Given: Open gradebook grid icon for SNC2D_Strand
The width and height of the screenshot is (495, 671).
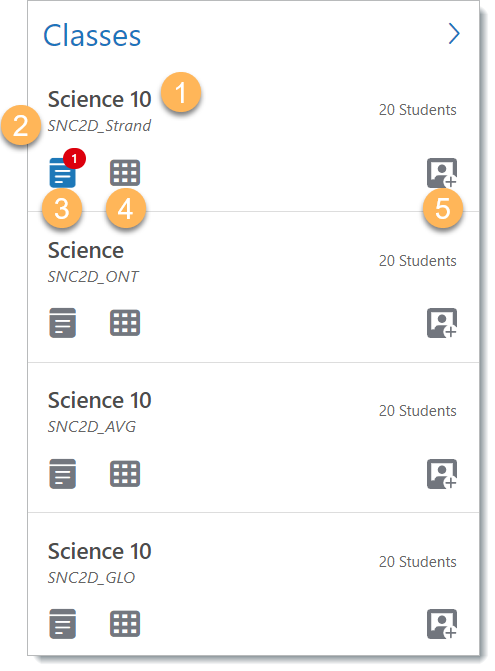Looking at the screenshot, I should (125, 173).
